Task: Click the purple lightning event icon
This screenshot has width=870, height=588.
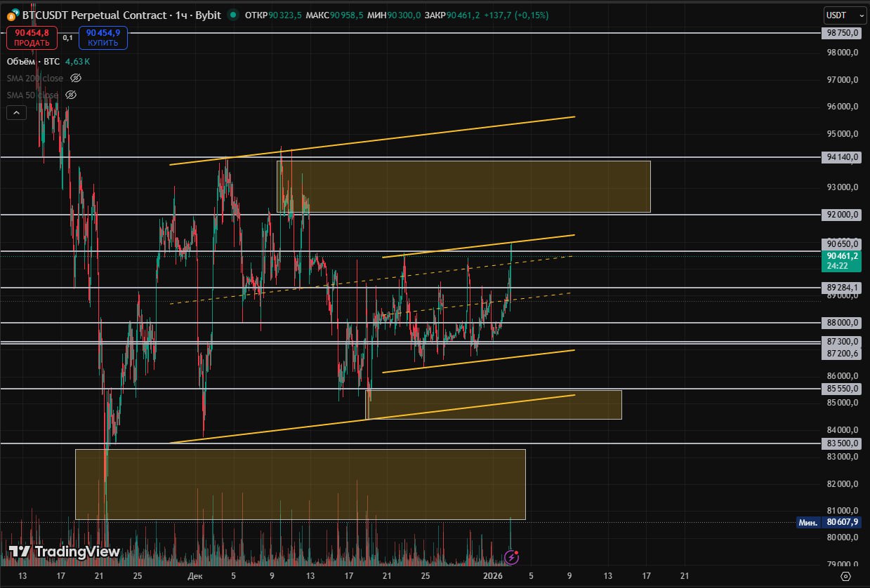Action: click(x=511, y=557)
